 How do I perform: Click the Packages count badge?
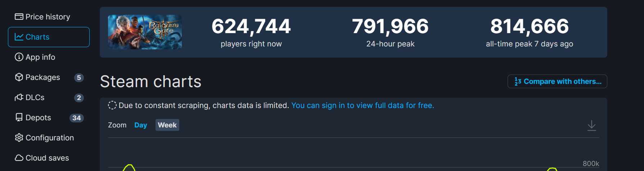coord(79,77)
